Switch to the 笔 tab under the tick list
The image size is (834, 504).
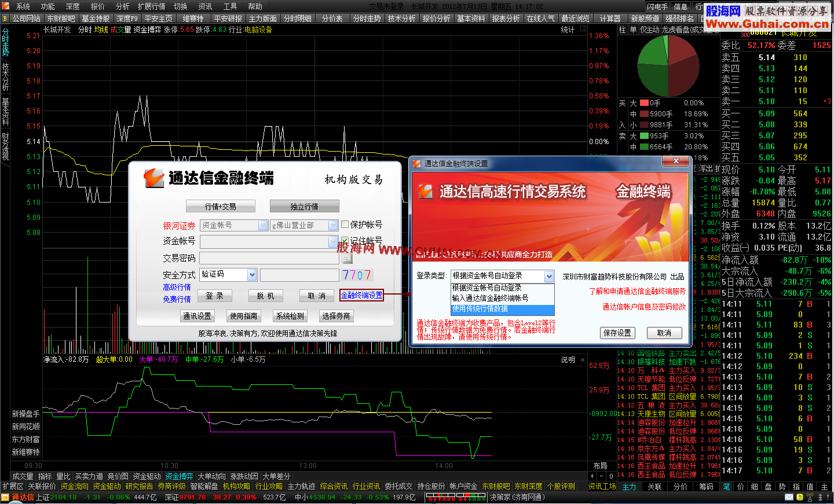pos(726,487)
